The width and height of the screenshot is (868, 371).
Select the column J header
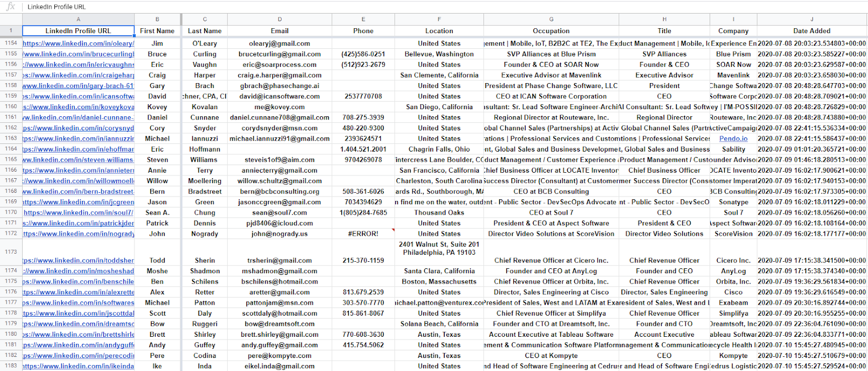tap(812, 20)
